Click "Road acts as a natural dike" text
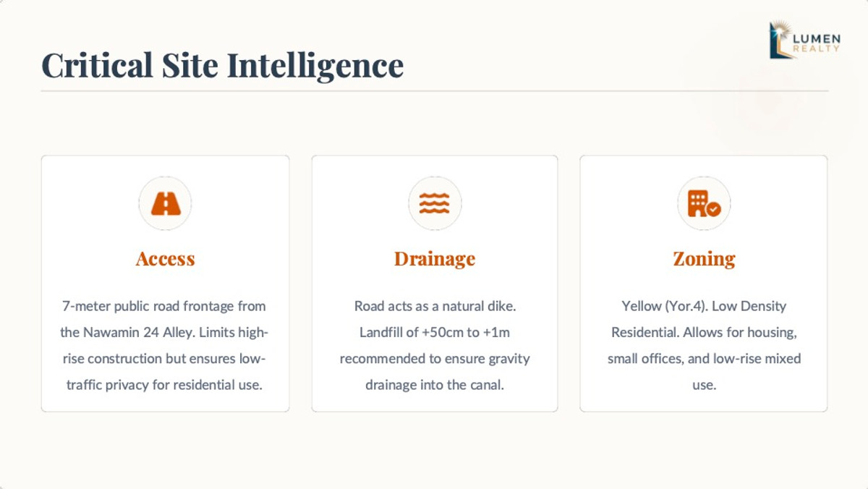 point(435,306)
